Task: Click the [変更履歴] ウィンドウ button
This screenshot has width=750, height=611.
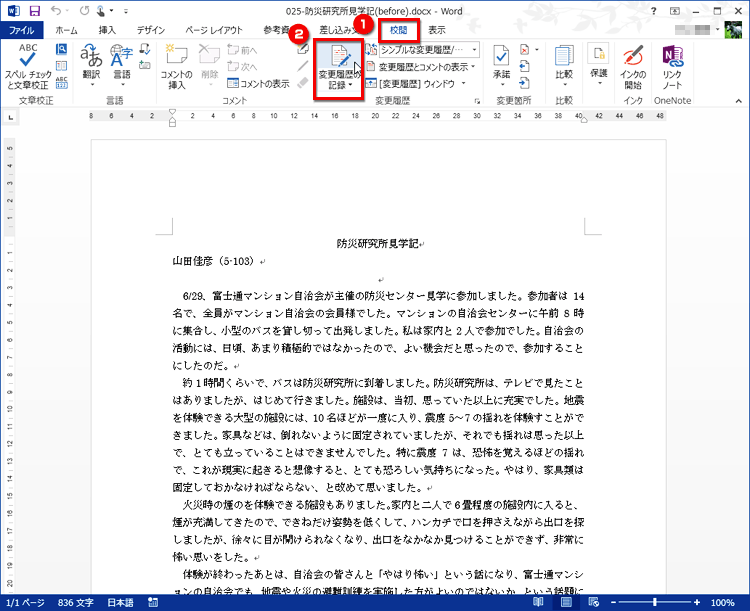Action: coord(411,84)
